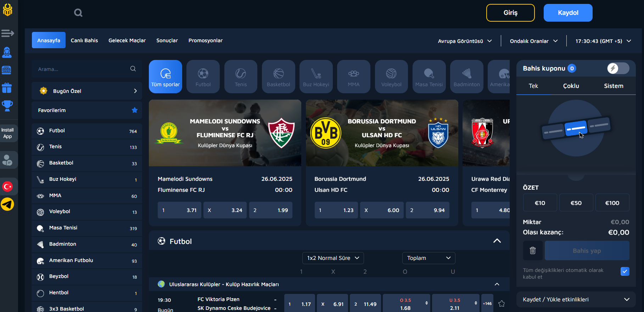Bet Mamelodi Sundowns win at 3.71
Screen dimensions: 644x312
(x=179, y=210)
